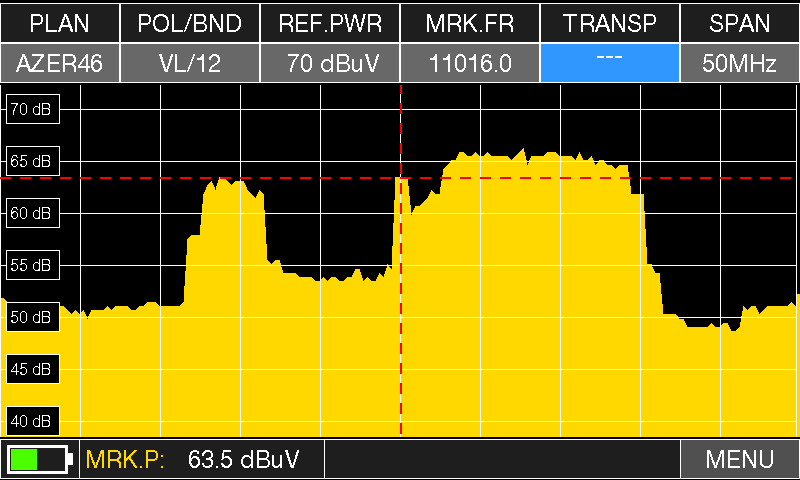Check the battery level icon

tap(40, 459)
